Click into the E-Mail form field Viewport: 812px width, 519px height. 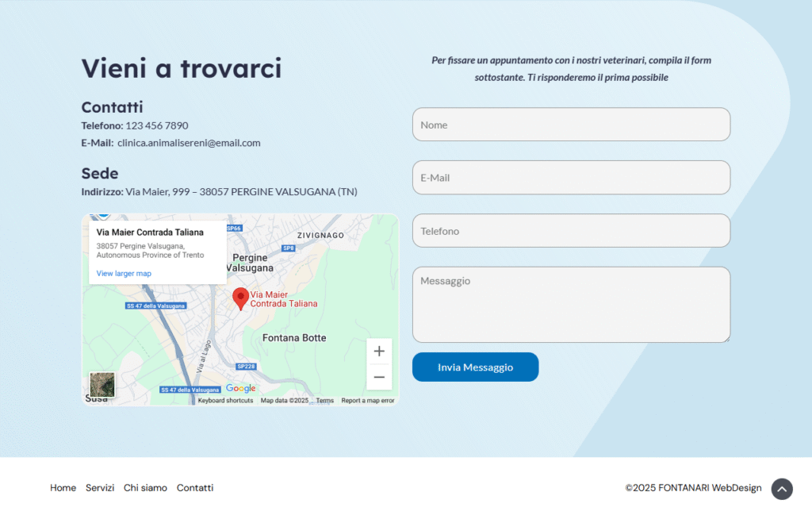[571, 178]
